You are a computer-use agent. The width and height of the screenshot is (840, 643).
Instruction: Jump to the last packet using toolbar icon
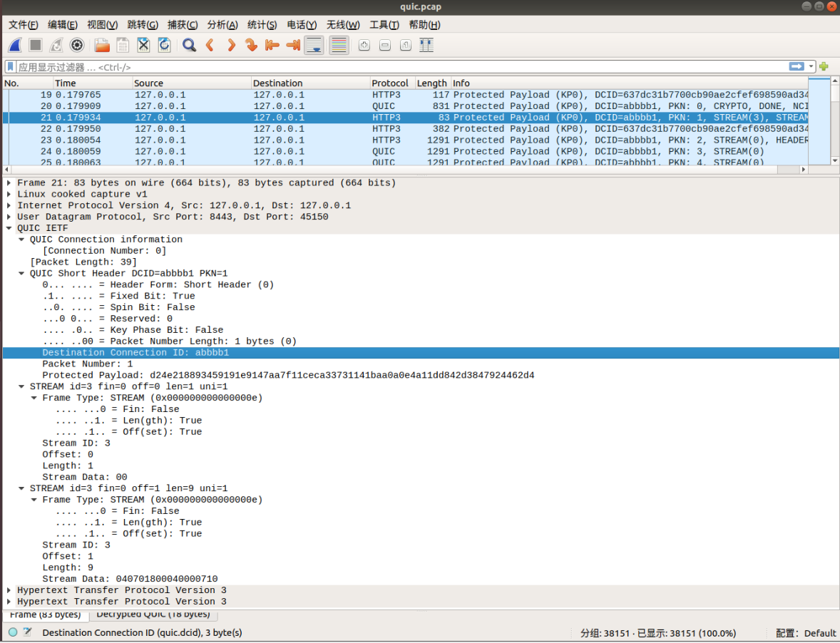pyautogui.click(x=292, y=45)
